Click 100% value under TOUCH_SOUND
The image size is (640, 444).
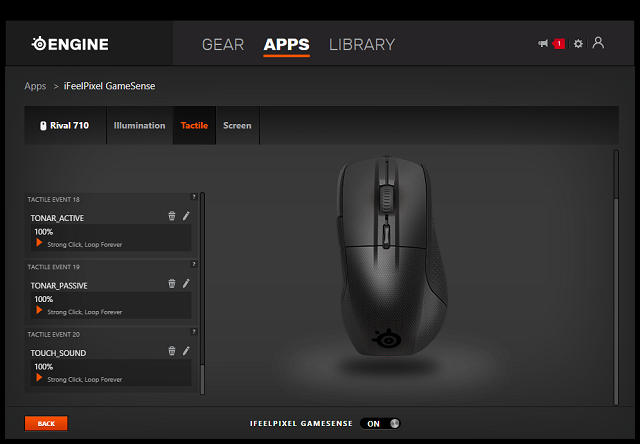(44, 366)
